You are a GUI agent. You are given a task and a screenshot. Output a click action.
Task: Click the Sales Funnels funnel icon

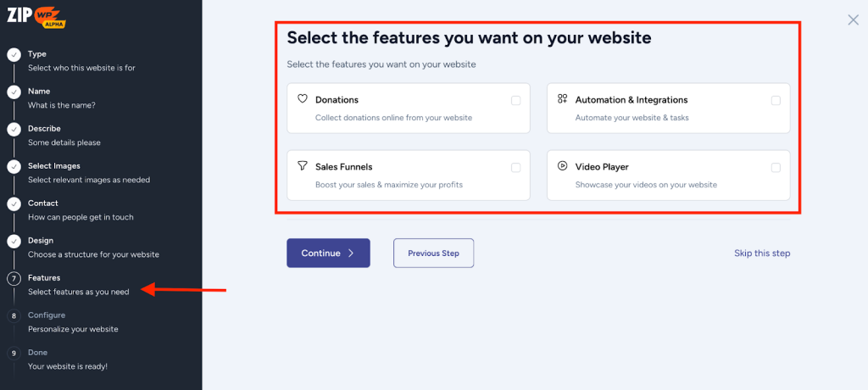(x=302, y=166)
